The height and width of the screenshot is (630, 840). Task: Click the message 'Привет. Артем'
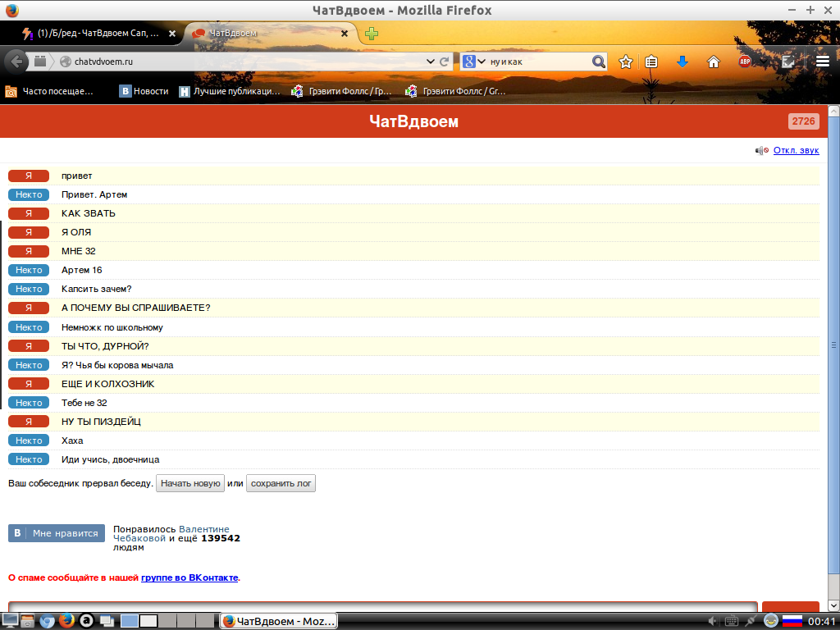[94, 194]
